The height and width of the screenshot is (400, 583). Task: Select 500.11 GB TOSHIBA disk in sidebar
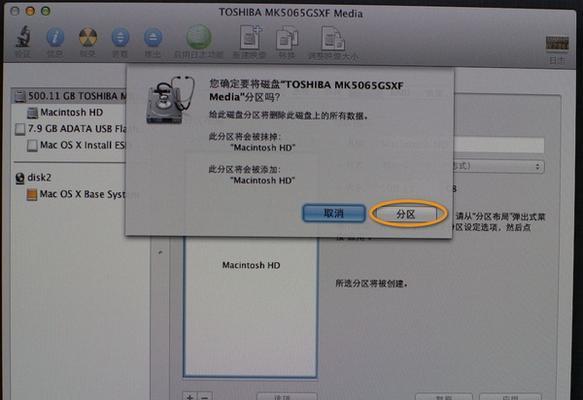(70, 96)
